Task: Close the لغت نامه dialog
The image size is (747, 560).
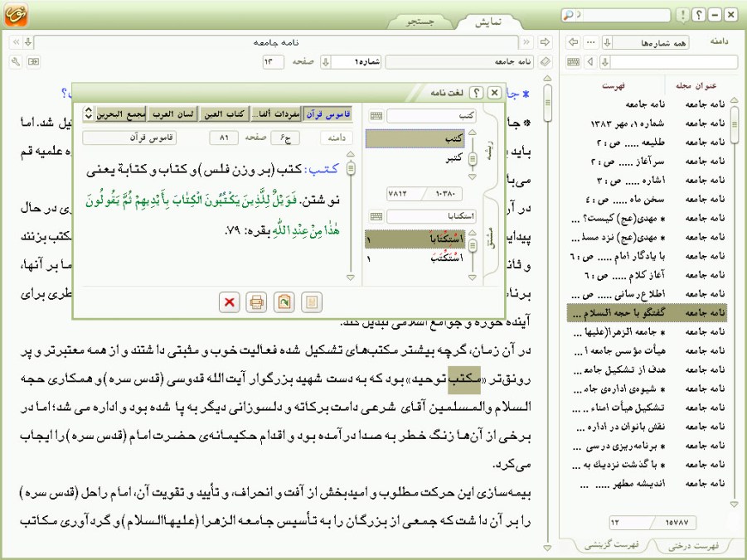Action: pos(494,93)
